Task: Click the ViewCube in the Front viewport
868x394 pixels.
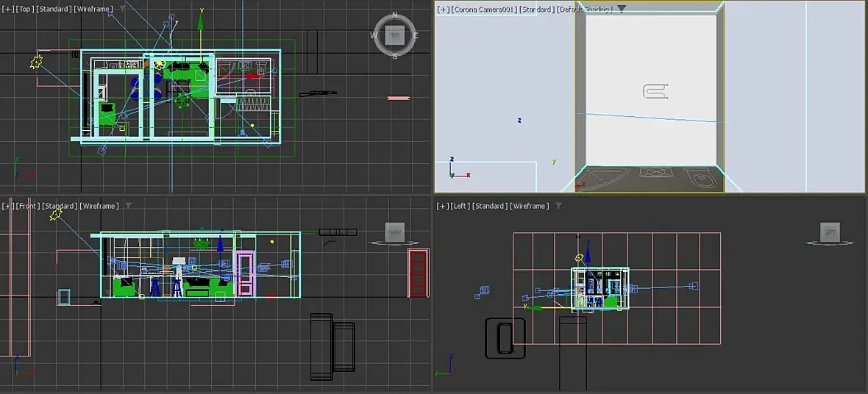Action: click(x=395, y=232)
